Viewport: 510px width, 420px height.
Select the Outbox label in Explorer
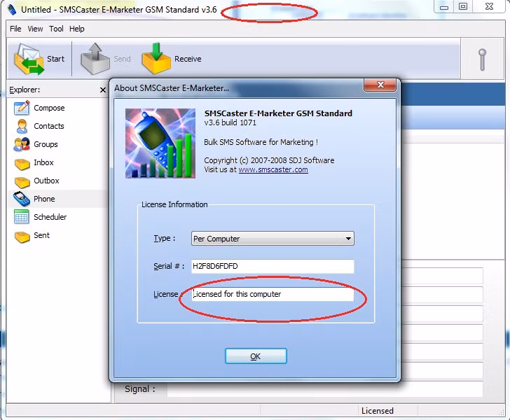coord(46,181)
